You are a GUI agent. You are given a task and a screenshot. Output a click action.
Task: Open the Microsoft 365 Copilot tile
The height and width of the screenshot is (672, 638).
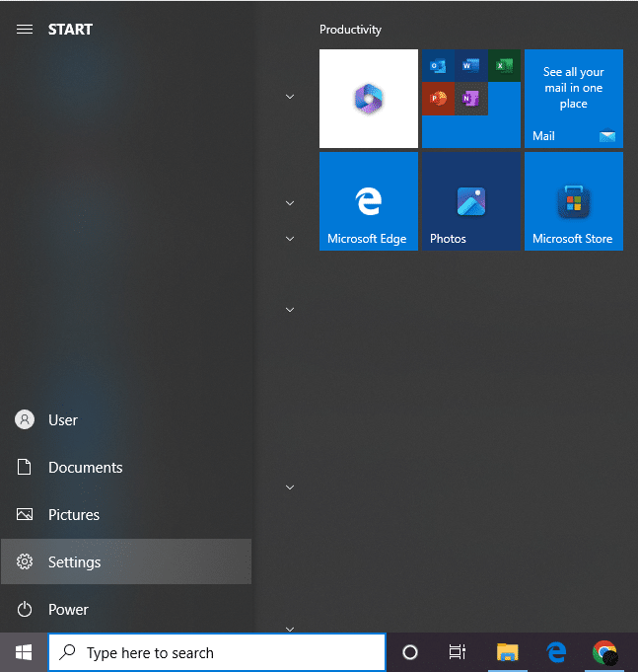[368, 99]
